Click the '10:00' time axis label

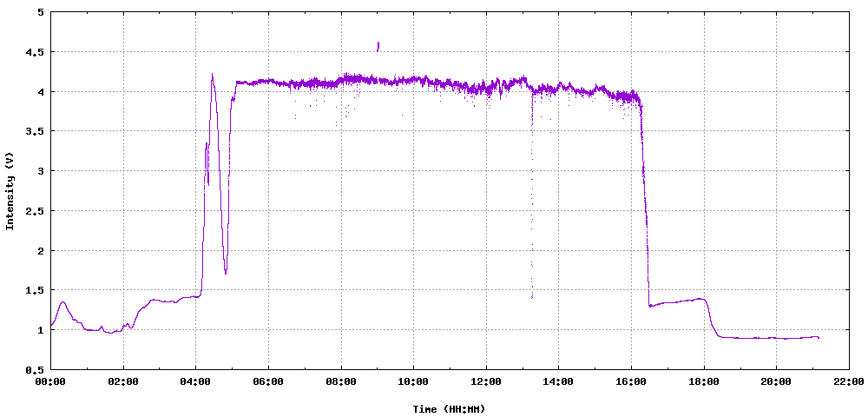click(x=413, y=381)
